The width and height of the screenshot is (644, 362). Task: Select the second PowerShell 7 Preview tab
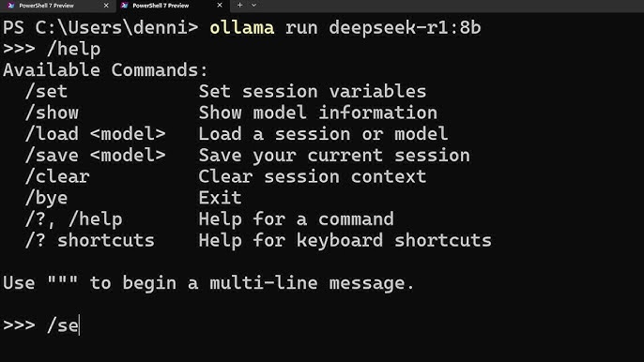click(170, 6)
